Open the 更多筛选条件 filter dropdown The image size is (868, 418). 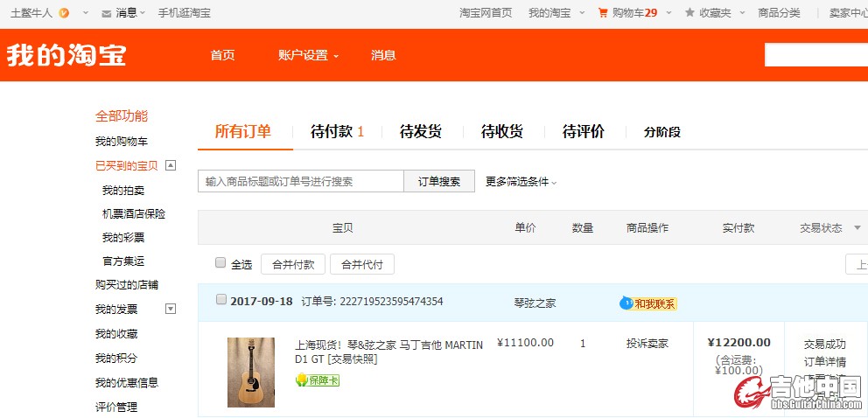tap(521, 182)
